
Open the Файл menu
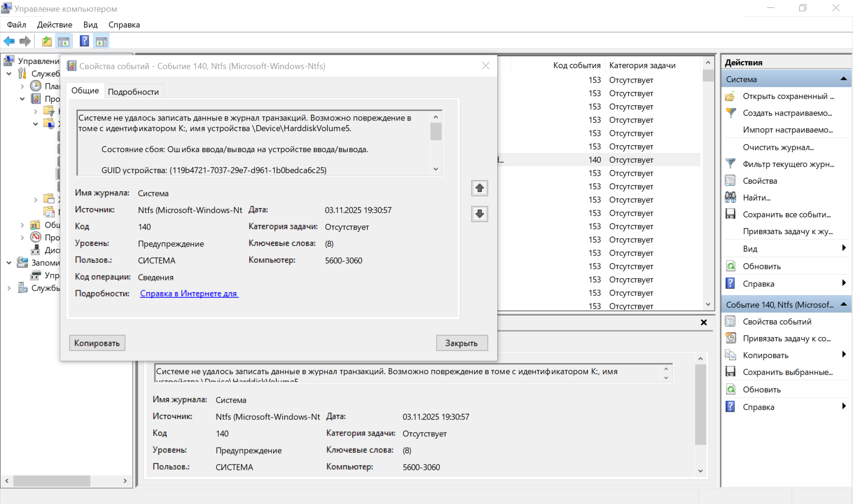point(16,25)
